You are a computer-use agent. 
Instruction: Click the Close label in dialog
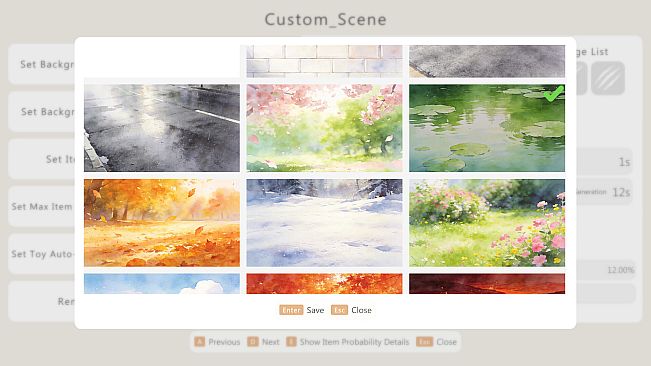361,310
